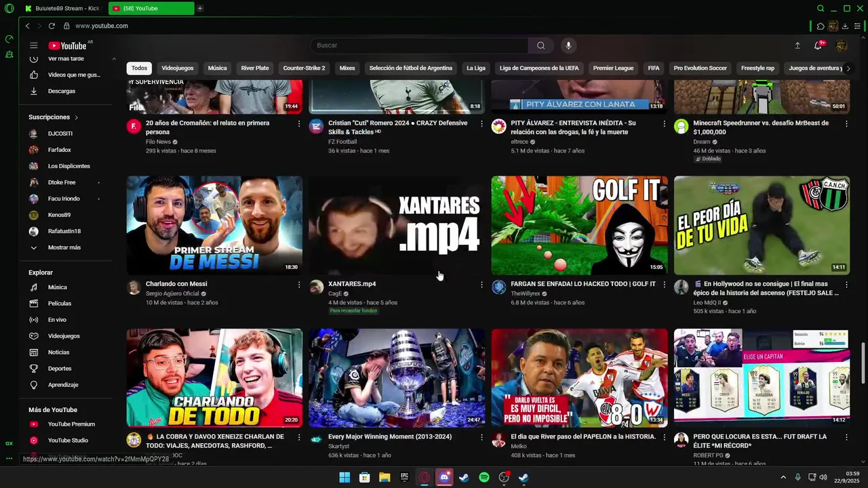Show hidden system tray icons
Image resolution: width=868 pixels, height=488 pixels.
pyautogui.click(x=783, y=477)
